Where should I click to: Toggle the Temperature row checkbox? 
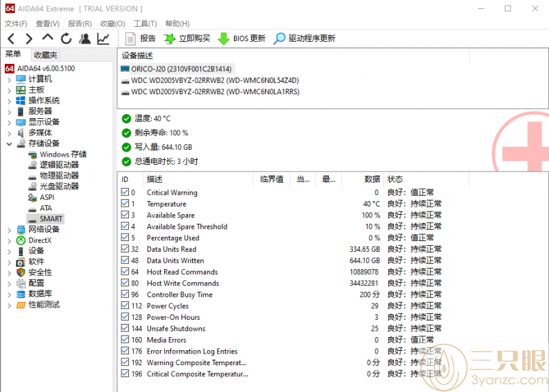[125, 203]
